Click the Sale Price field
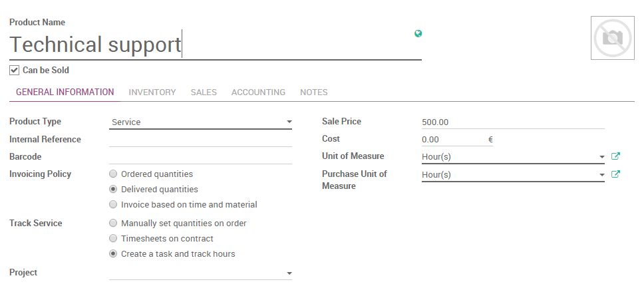644x308 pixels. tap(512, 122)
